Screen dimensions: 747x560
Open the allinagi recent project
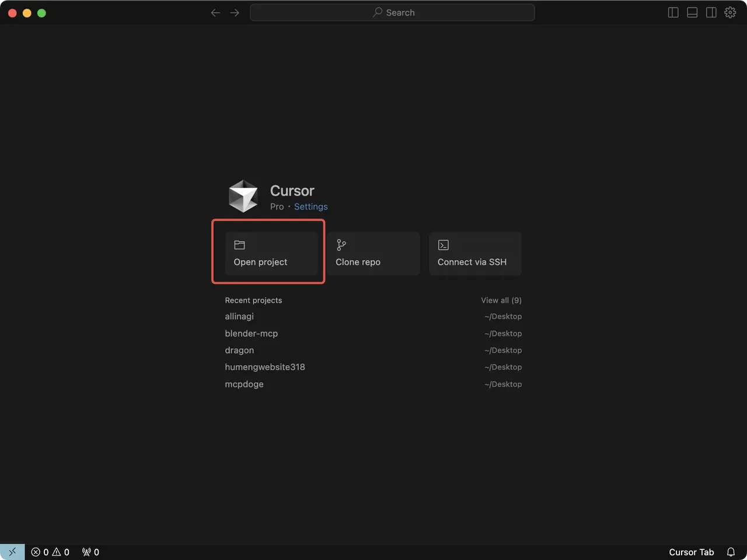[373, 316]
